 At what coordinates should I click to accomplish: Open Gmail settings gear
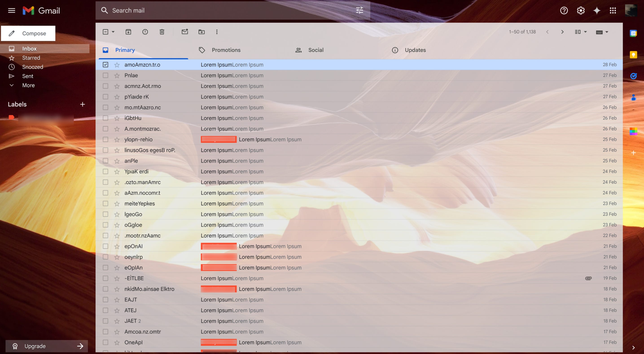pyautogui.click(x=580, y=11)
